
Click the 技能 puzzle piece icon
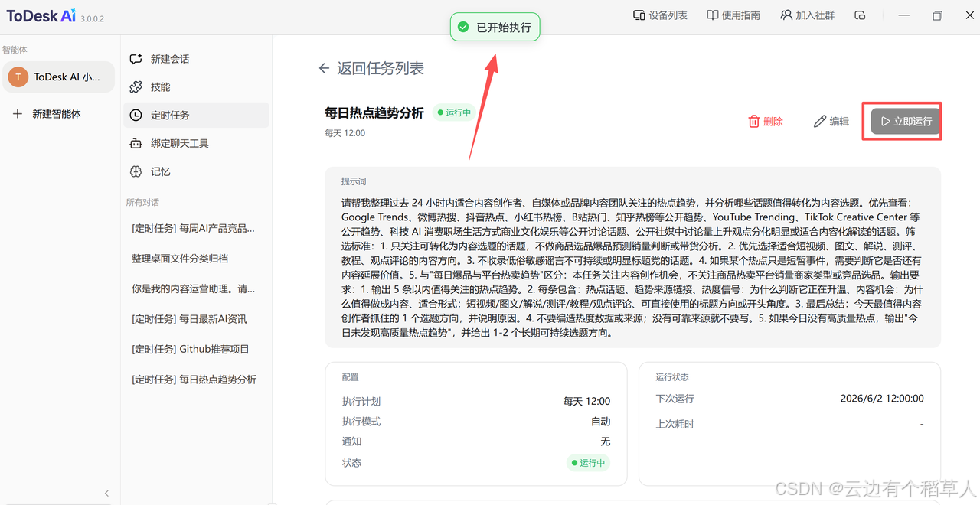click(136, 87)
